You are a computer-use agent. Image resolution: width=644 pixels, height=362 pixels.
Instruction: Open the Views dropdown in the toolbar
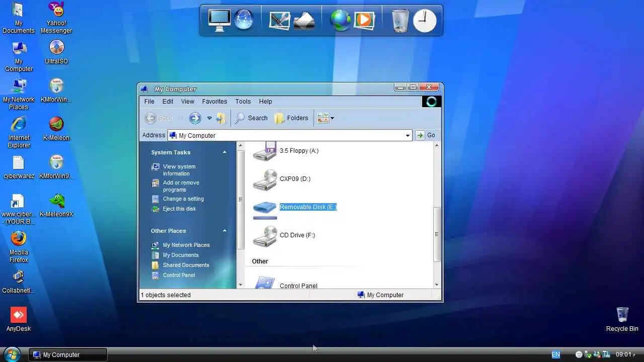(x=326, y=118)
